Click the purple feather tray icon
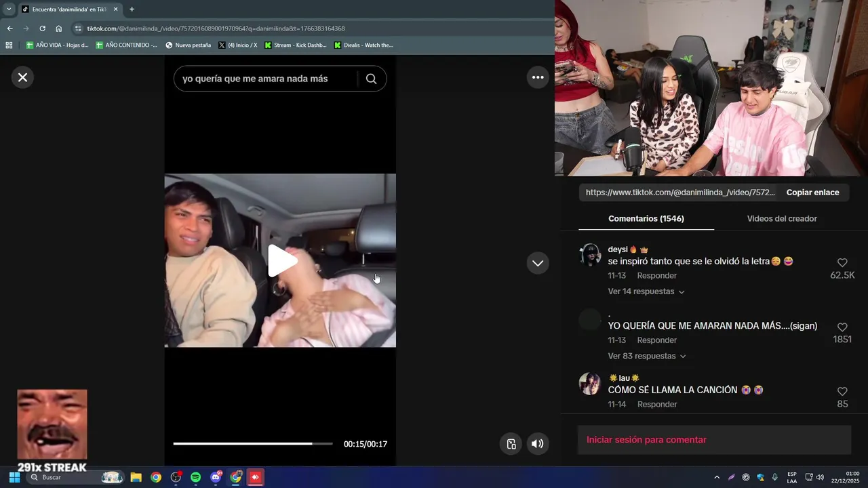 pyautogui.click(x=731, y=477)
